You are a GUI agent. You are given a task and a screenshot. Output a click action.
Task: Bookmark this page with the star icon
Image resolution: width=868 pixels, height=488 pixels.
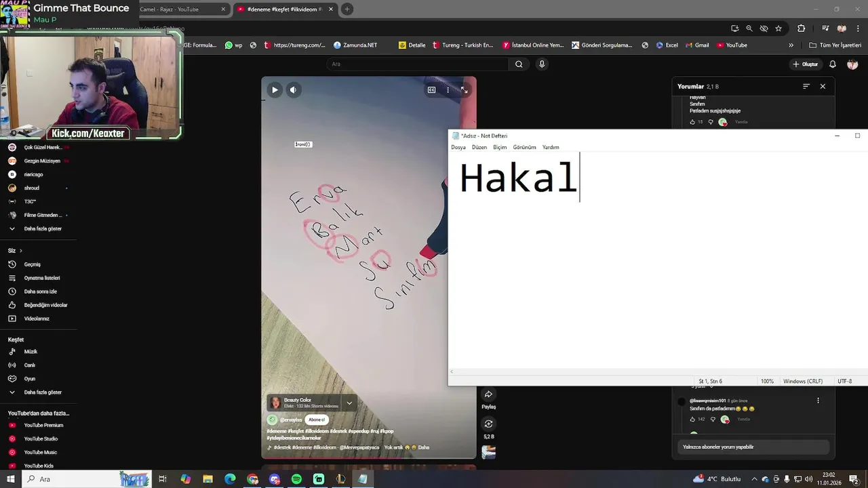tap(778, 28)
